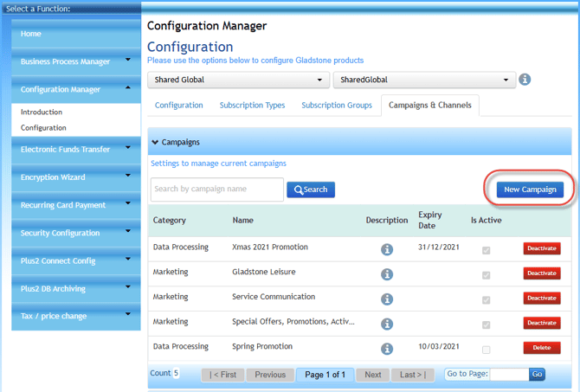The width and height of the screenshot is (580, 392).
Task: Click the Last page button
Action: (412, 375)
